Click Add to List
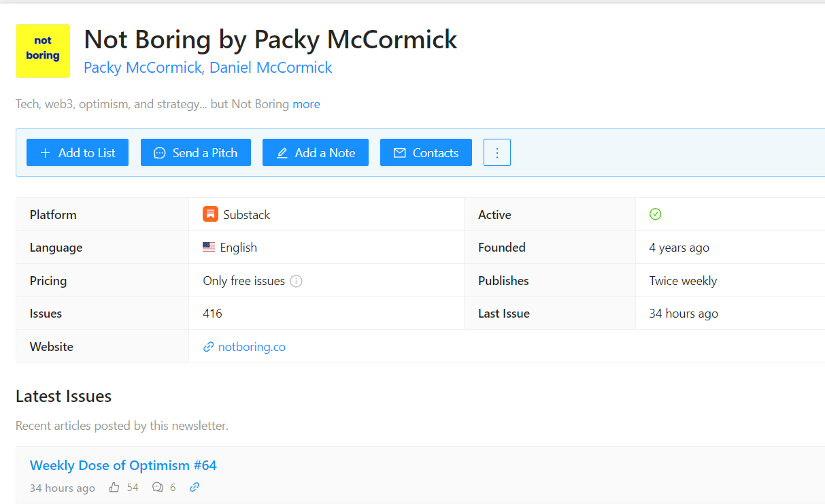The height and width of the screenshot is (504, 825). (x=77, y=152)
